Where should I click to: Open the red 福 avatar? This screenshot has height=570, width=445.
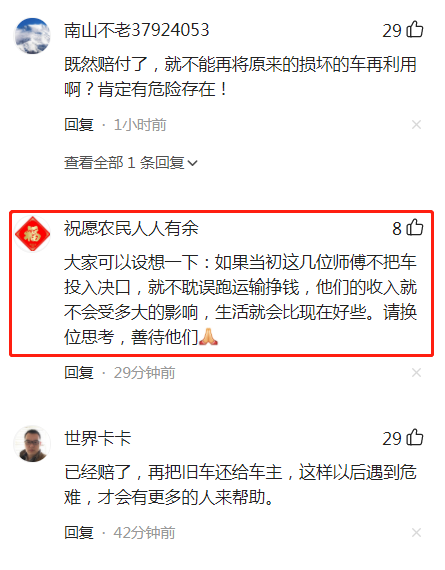[x=32, y=234]
